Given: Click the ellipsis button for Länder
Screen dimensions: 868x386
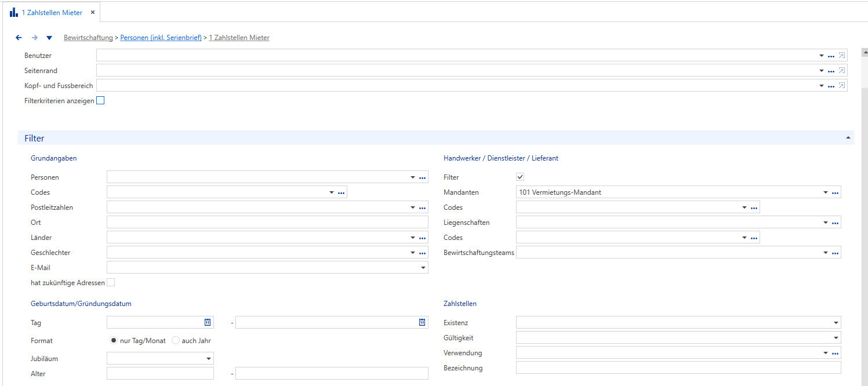Looking at the screenshot, I should click(423, 238).
